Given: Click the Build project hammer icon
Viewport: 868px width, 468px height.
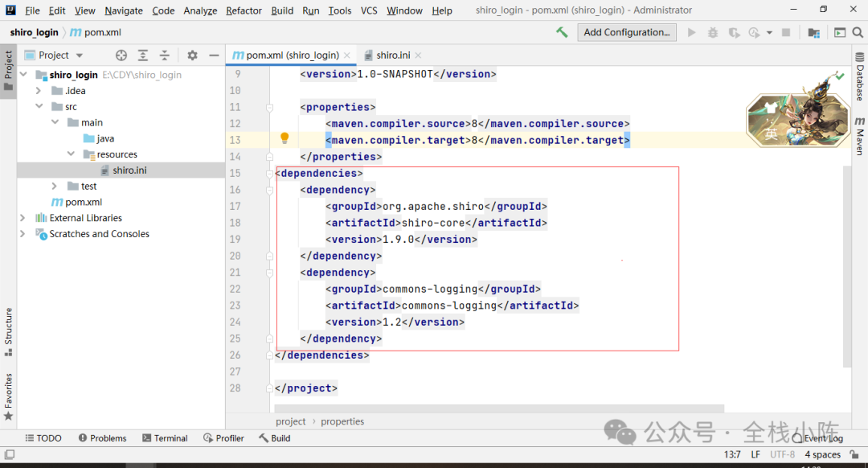Looking at the screenshot, I should point(562,33).
